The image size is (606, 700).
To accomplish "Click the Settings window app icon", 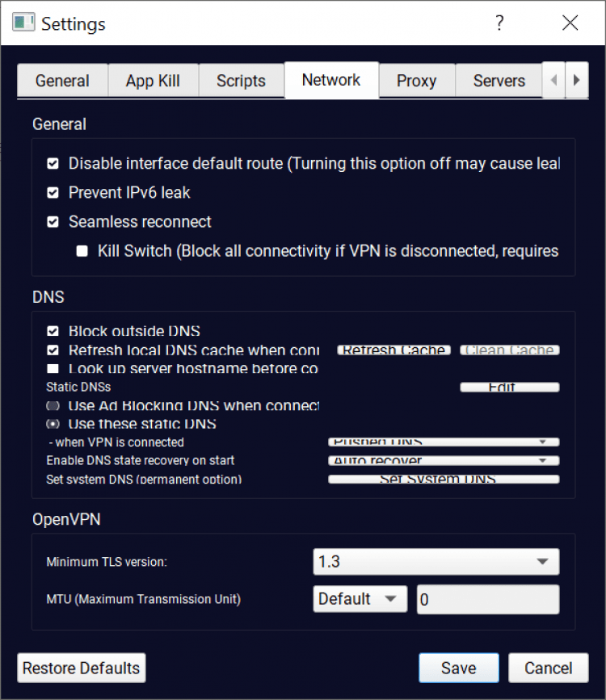I will point(24,23).
